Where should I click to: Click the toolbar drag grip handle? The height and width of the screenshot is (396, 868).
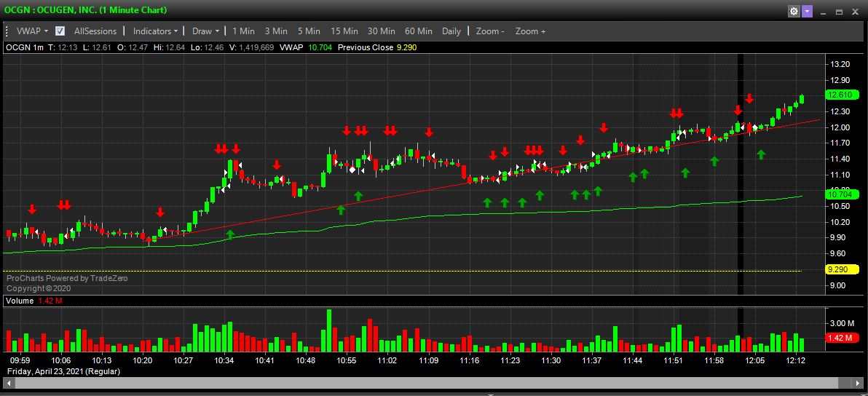coord(7,31)
